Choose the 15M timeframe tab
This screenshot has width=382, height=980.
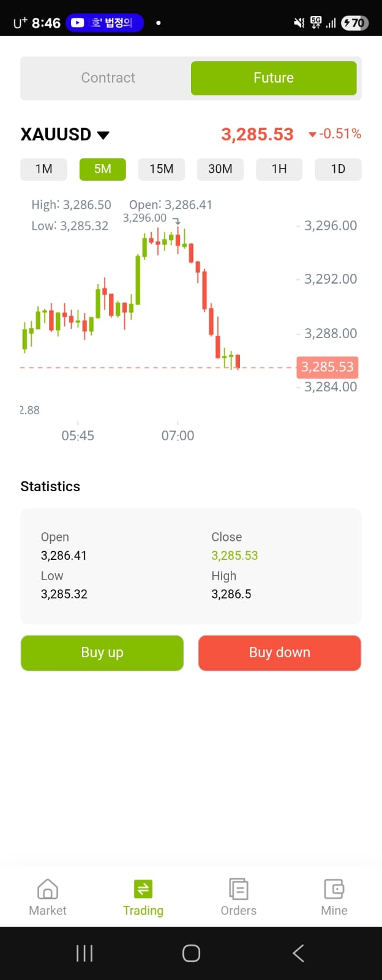click(162, 169)
